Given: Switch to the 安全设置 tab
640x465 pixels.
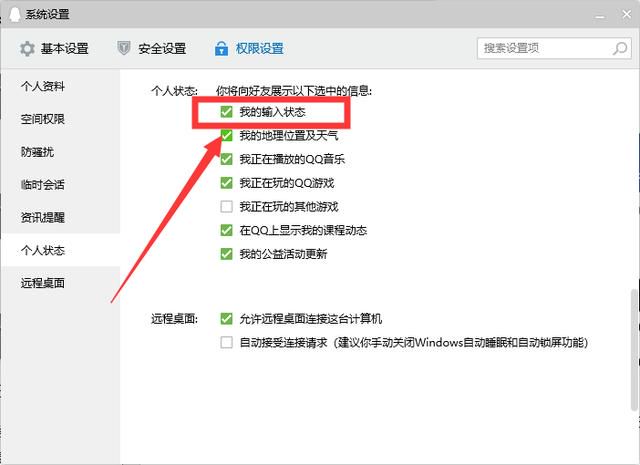Looking at the screenshot, I should [152, 48].
